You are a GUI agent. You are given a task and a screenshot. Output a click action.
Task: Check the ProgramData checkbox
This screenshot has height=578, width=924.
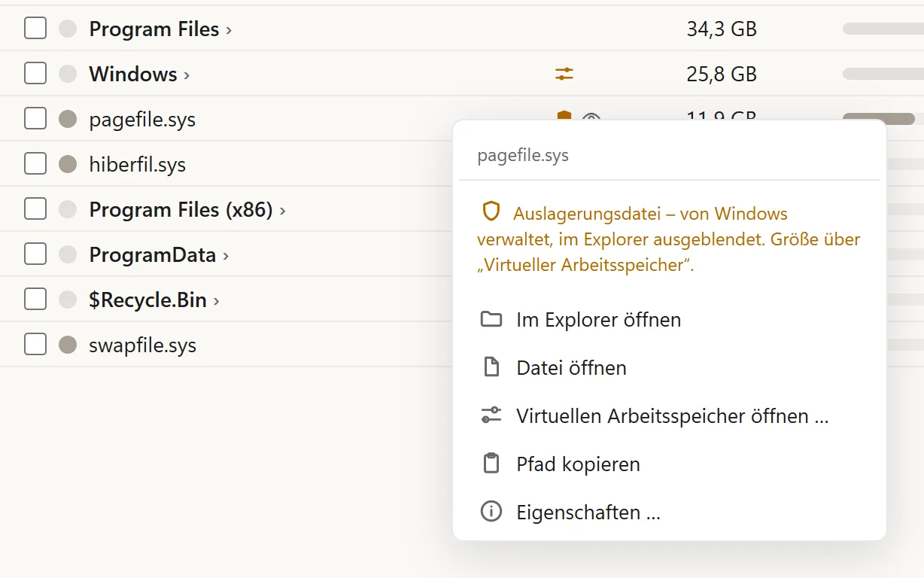[x=35, y=254]
